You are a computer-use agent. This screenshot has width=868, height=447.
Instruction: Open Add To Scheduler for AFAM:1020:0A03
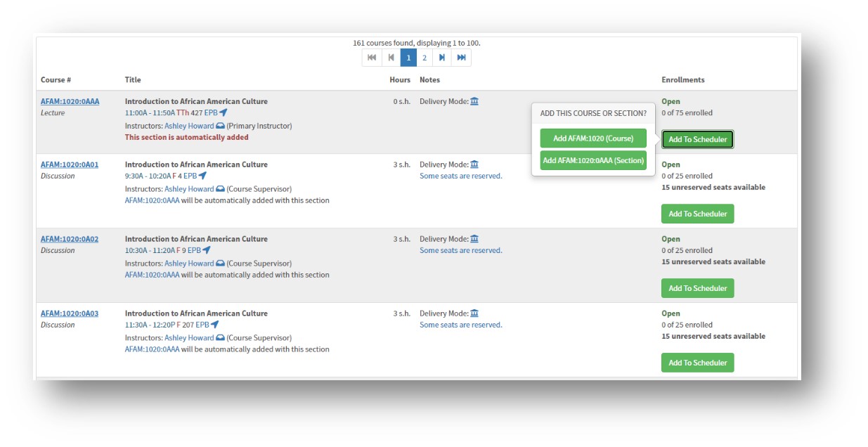(697, 363)
